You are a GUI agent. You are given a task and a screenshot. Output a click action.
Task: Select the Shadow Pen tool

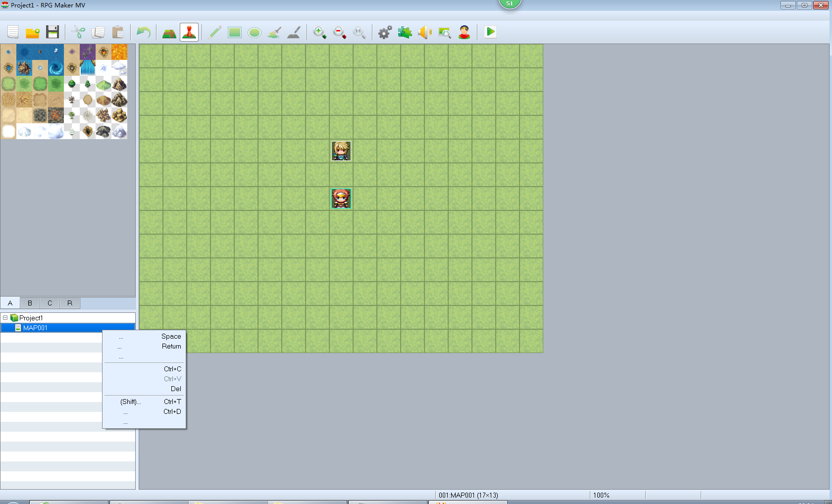coord(294,32)
